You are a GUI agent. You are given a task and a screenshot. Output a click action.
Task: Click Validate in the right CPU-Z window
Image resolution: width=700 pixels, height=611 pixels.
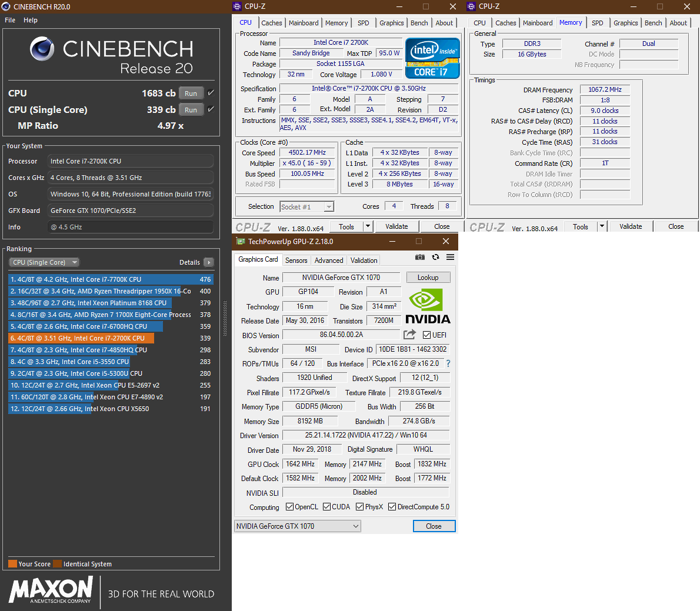point(631,226)
